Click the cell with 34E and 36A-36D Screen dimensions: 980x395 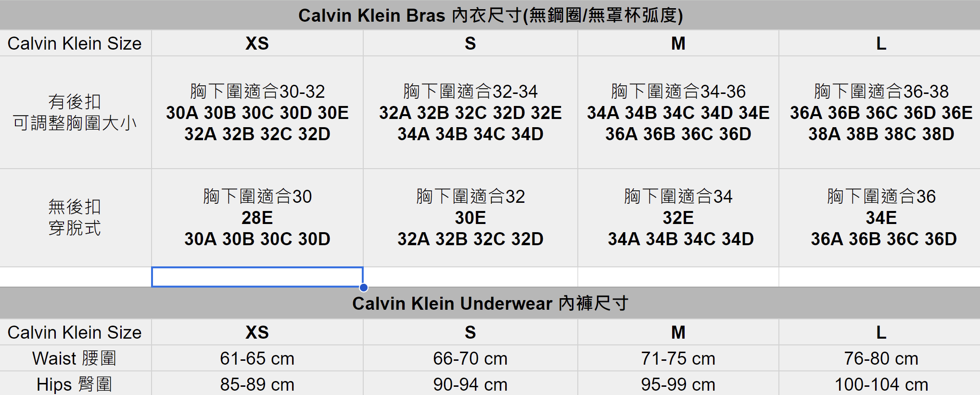(x=880, y=218)
